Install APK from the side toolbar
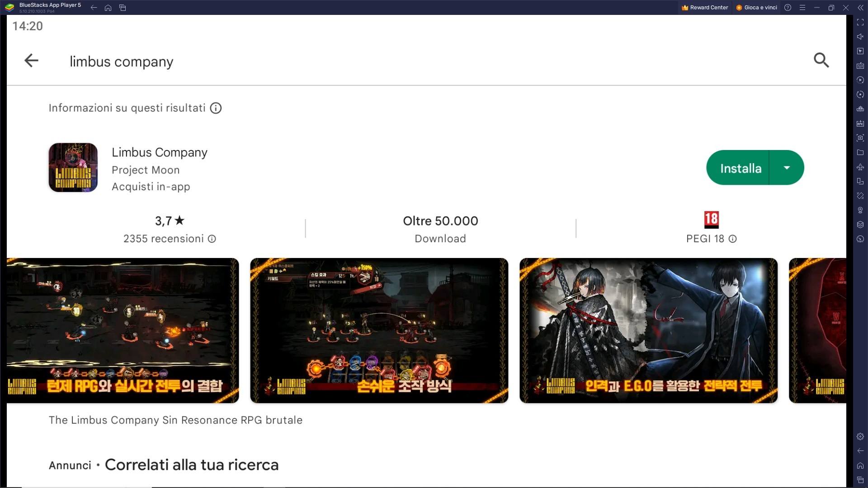Screen dimensions: 868x488 point(860,123)
